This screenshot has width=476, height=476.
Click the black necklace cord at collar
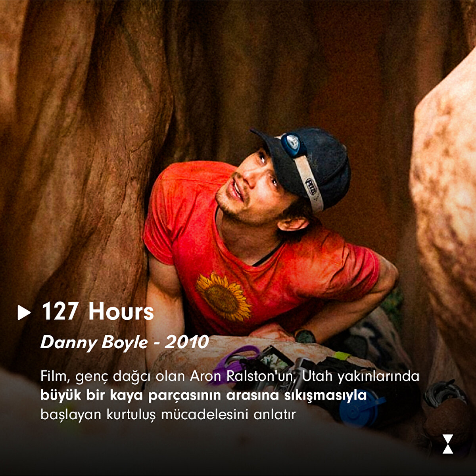[x=265, y=256]
